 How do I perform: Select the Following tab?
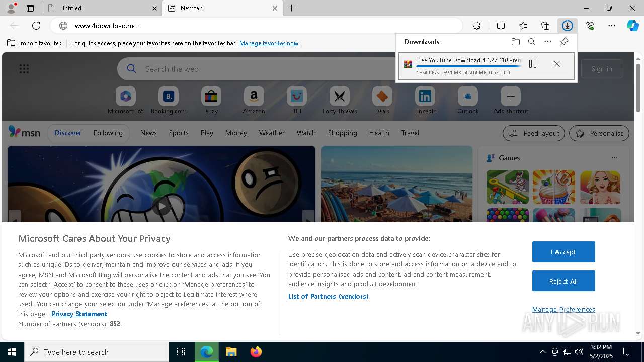click(x=108, y=133)
